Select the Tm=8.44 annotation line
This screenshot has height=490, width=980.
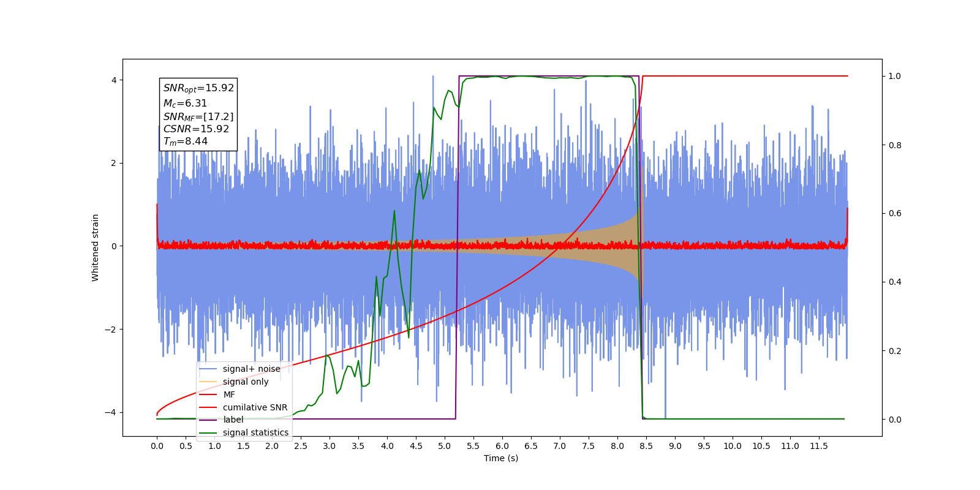(186, 141)
